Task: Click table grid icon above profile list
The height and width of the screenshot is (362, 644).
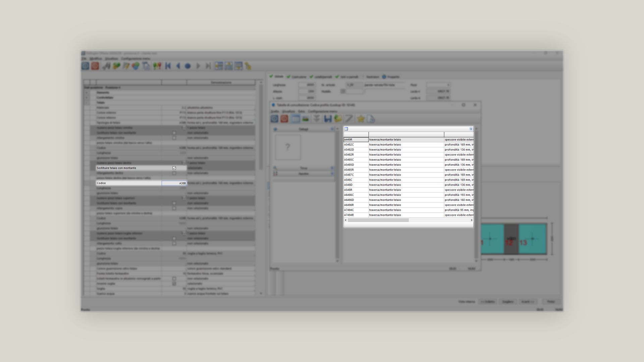Action: coord(346,129)
